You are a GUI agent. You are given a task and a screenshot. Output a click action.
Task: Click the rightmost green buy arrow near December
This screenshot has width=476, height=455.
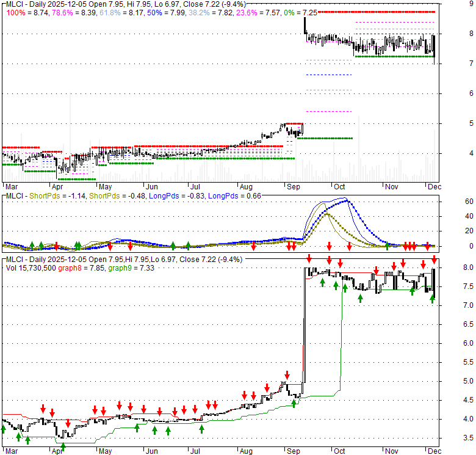click(x=433, y=299)
